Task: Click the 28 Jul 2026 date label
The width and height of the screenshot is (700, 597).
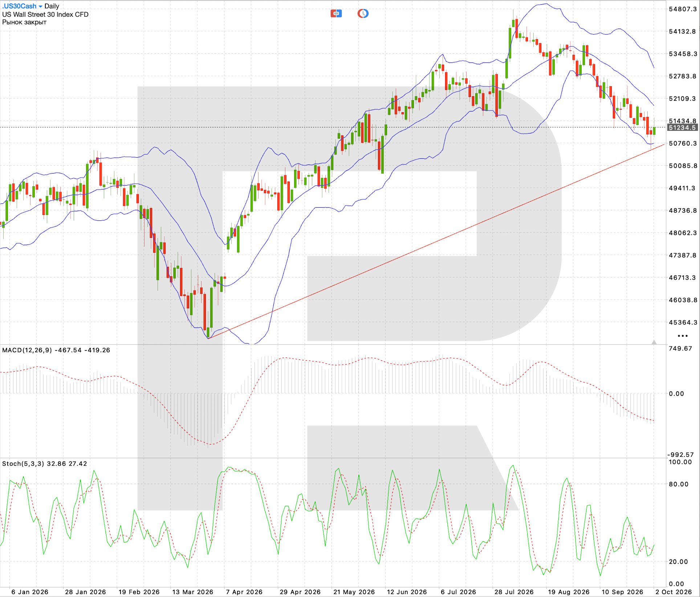Action: click(x=514, y=592)
